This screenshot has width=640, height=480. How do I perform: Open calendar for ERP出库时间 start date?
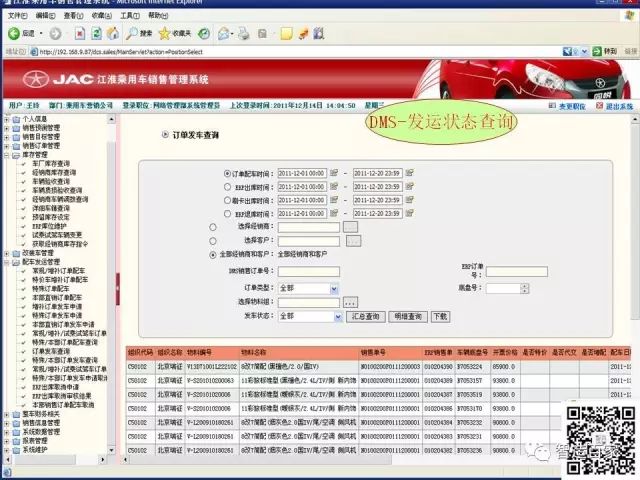coord(334,187)
